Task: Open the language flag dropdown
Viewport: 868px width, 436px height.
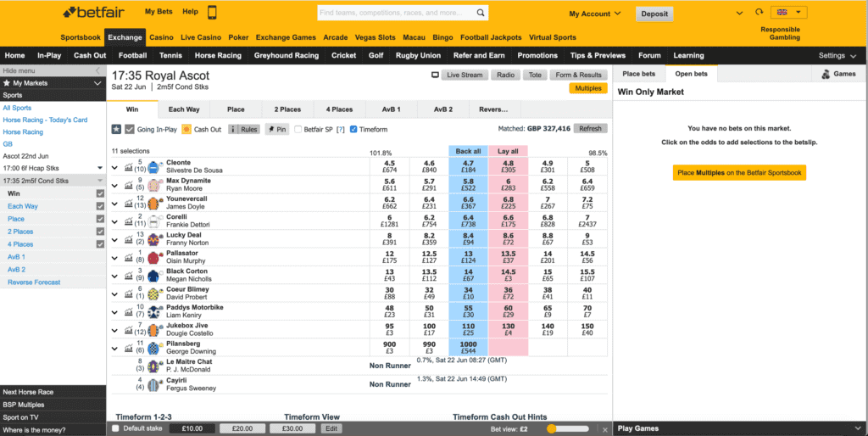Action: (788, 13)
